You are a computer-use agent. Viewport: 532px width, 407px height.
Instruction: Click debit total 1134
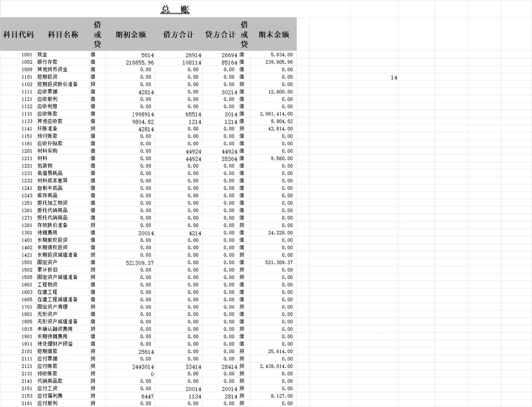[195, 396]
